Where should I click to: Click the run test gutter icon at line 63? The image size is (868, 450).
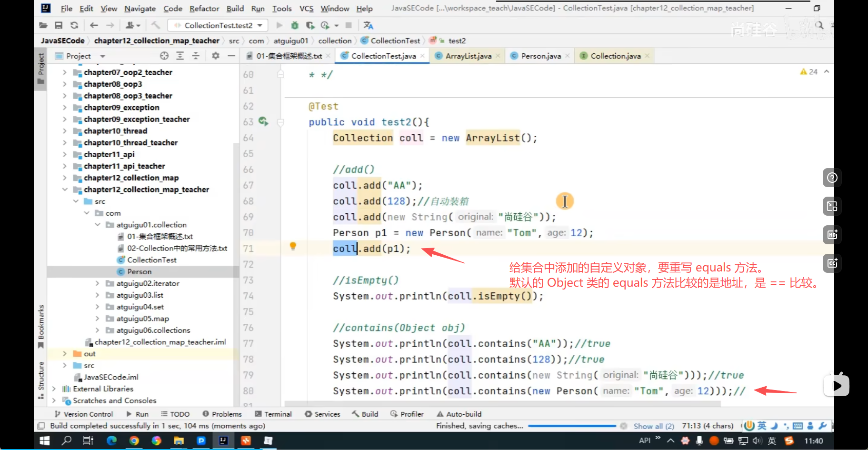click(x=263, y=121)
